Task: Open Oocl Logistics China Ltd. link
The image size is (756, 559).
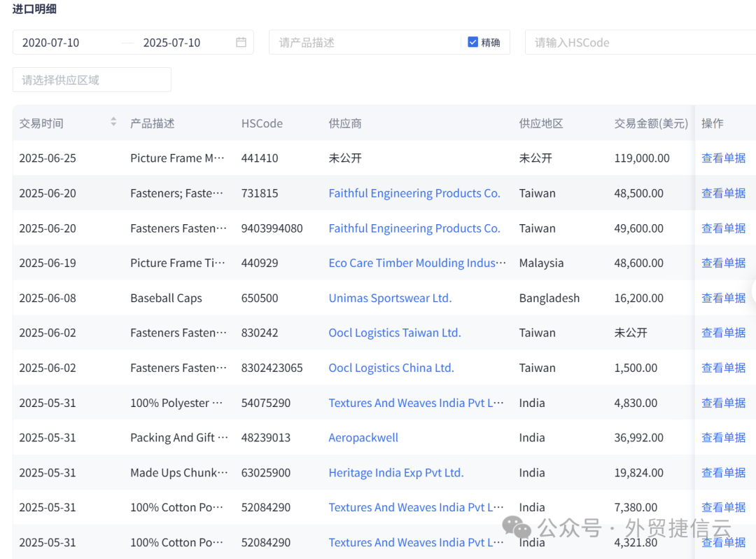Action: point(391,368)
